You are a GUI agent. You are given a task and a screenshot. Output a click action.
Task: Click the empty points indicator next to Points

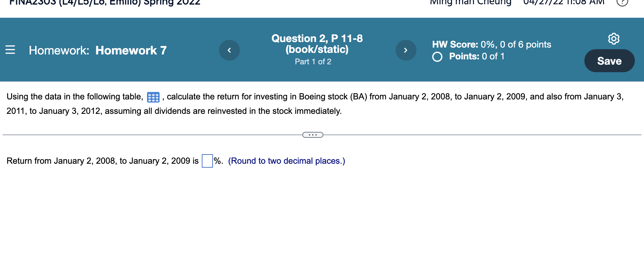(437, 57)
